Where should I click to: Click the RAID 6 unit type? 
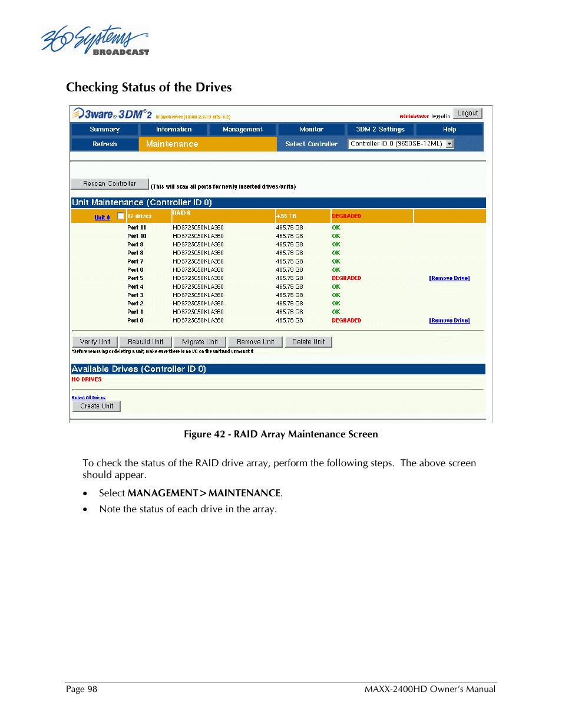(x=181, y=213)
